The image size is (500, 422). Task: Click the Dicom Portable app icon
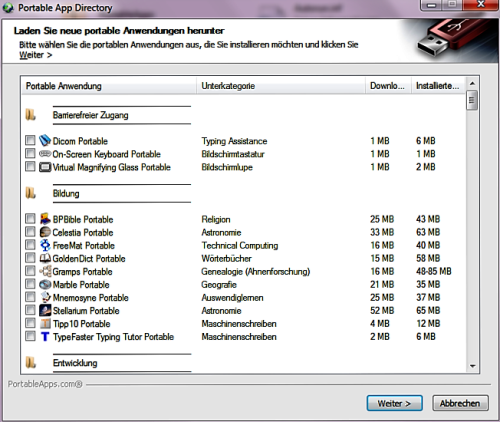pyautogui.click(x=45, y=141)
